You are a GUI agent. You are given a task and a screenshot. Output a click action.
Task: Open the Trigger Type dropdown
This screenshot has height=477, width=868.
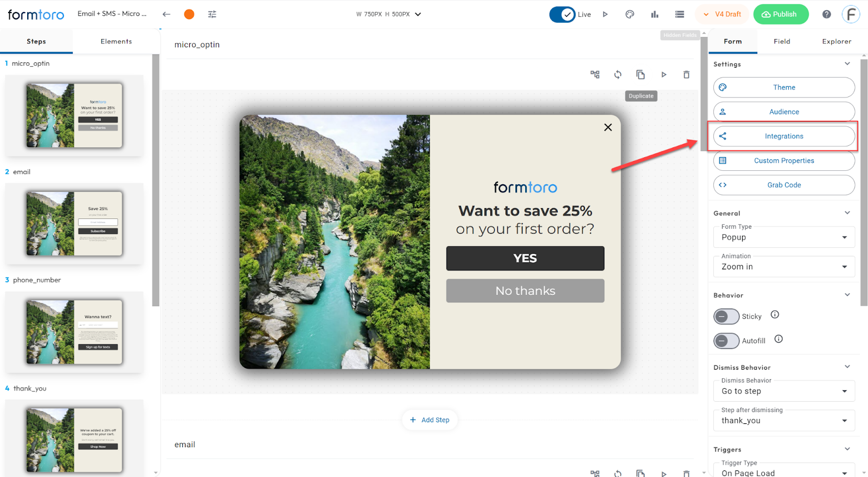pyautogui.click(x=784, y=471)
